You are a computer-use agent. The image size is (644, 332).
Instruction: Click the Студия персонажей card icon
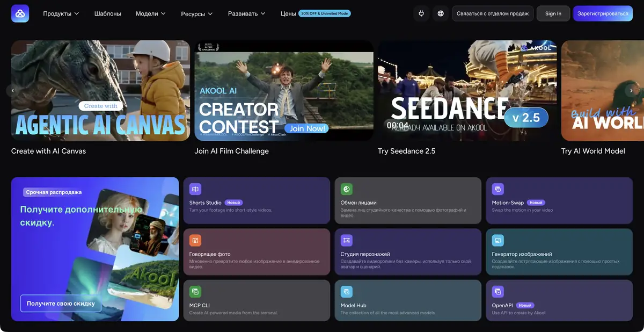point(347,240)
